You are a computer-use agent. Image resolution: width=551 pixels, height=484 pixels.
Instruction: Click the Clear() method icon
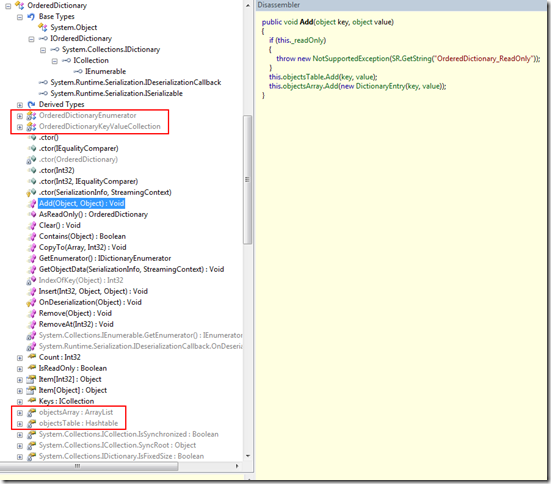pos(32,225)
